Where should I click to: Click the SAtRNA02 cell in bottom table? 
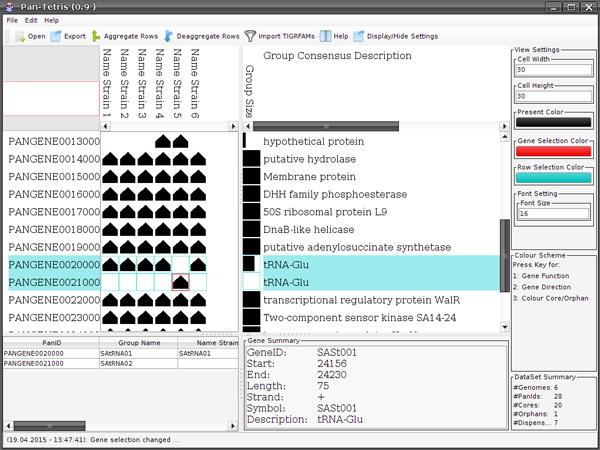(x=139, y=364)
